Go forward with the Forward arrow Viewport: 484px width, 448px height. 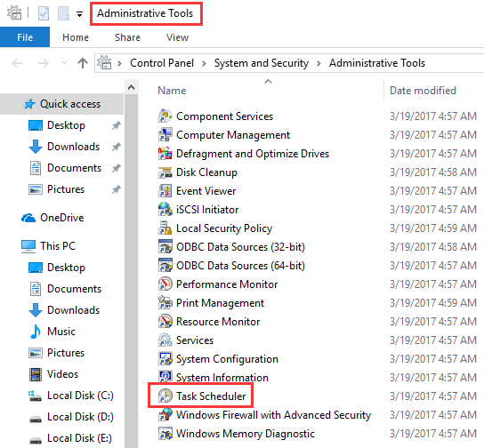(x=44, y=63)
